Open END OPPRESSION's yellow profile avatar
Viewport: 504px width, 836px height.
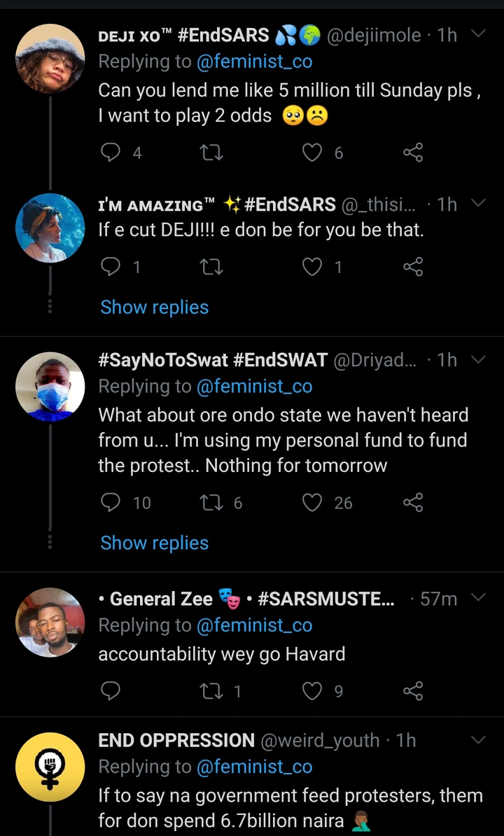pyautogui.click(x=50, y=767)
